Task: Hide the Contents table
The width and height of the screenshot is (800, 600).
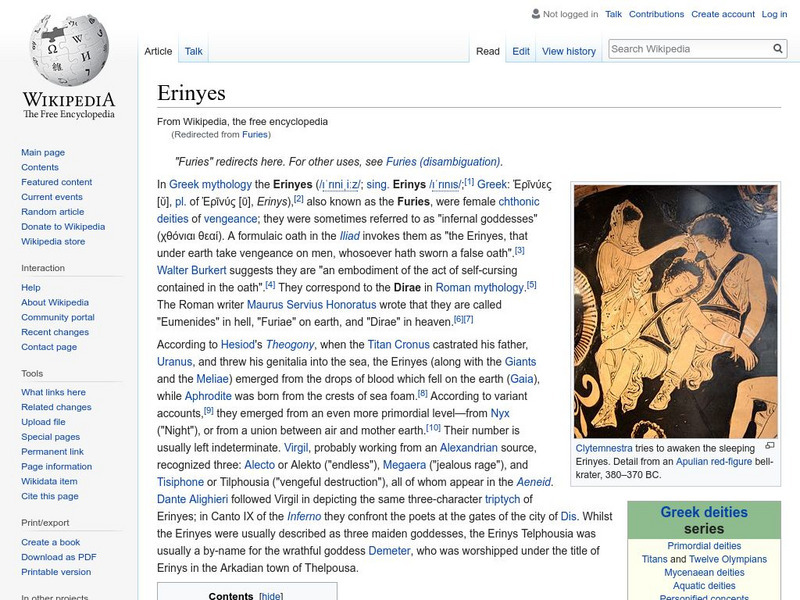Action: (270, 596)
